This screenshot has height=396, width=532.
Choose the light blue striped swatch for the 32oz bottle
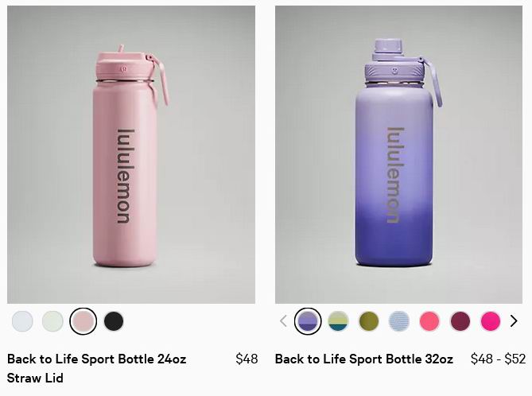click(x=399, y=321)
